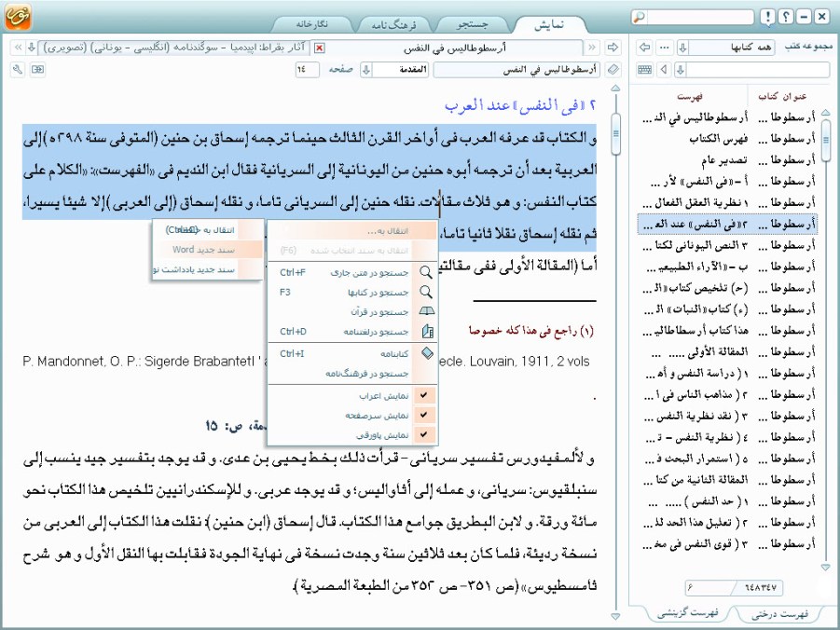The image size is (840, 630).
Task: Choose the جستجو در فرهنگ‌نامه menu entry
Action: tap(352, 373)
